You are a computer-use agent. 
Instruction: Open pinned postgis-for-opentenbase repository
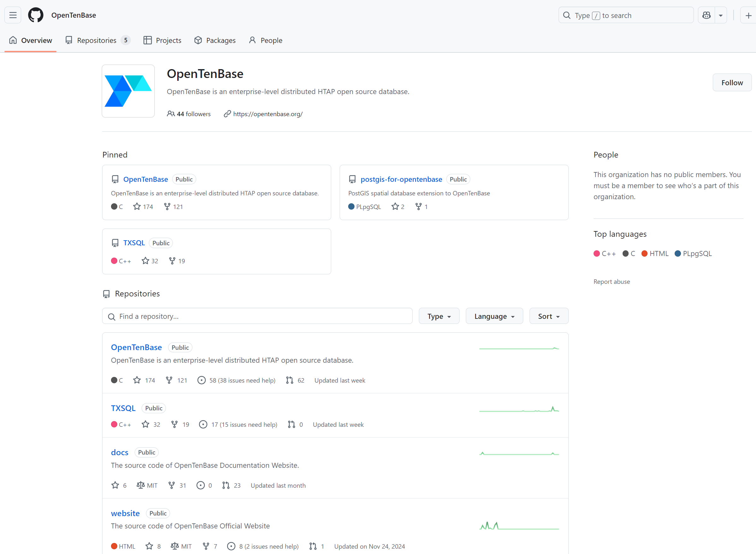tap(401, 179)
